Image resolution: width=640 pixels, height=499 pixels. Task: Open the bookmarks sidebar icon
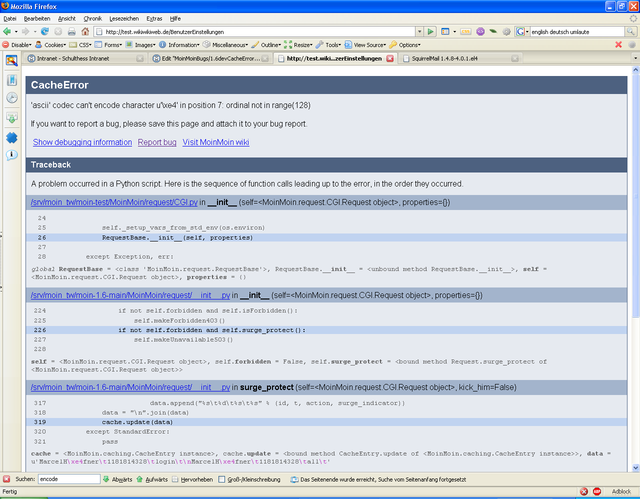11,79
